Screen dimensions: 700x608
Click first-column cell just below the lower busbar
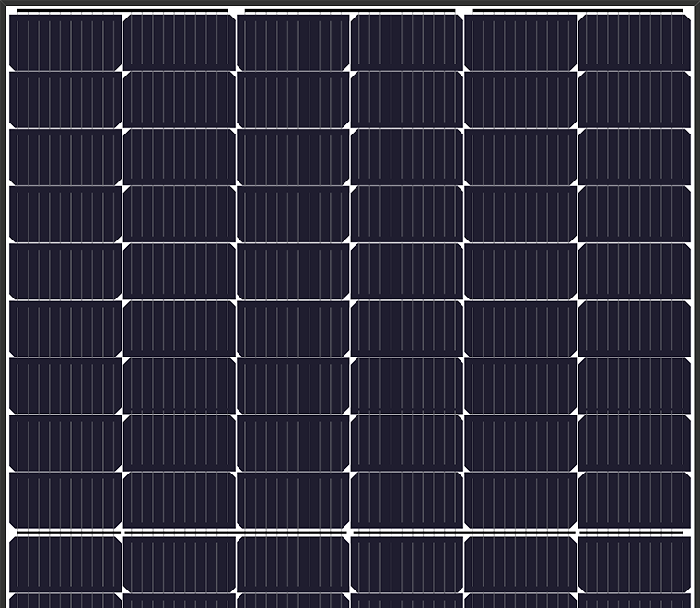65,563
